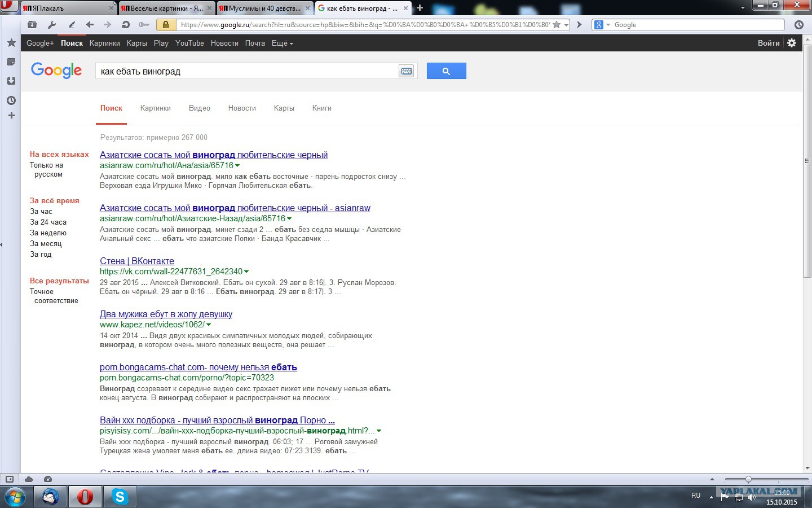Choose Точное соответствие filter

tap(54, 296)
